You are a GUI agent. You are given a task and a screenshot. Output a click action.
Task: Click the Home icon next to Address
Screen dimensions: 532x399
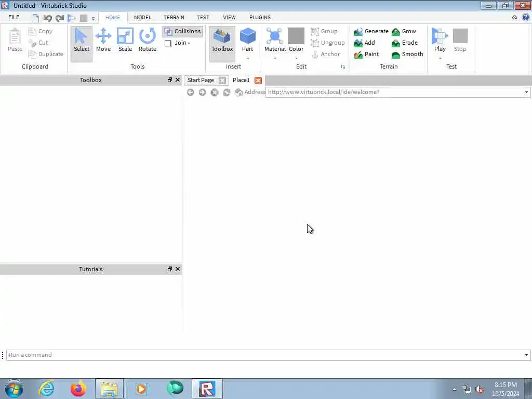click(x=238, y=92)
